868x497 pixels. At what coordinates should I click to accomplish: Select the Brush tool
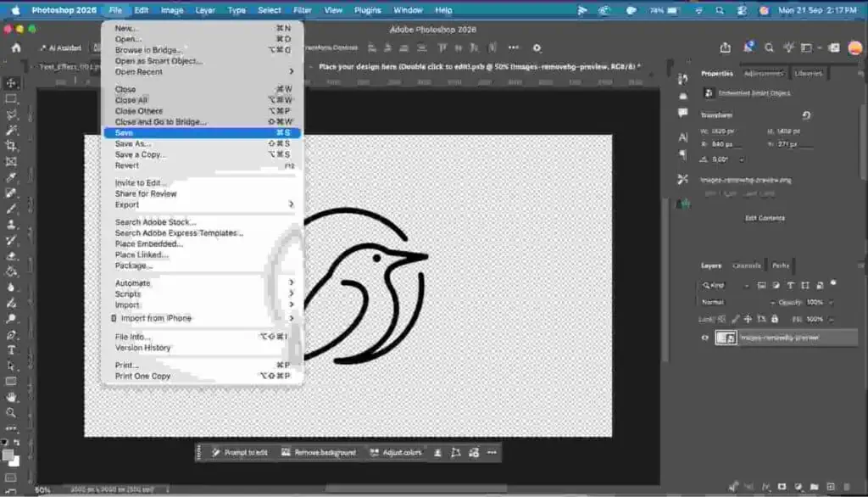pos(11,209)
